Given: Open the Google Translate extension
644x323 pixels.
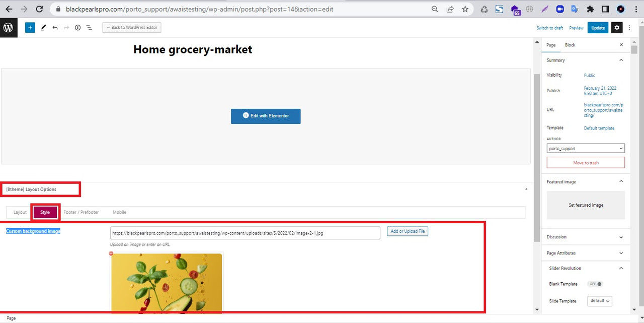Looking at the screenshot, I should [575, 9].
